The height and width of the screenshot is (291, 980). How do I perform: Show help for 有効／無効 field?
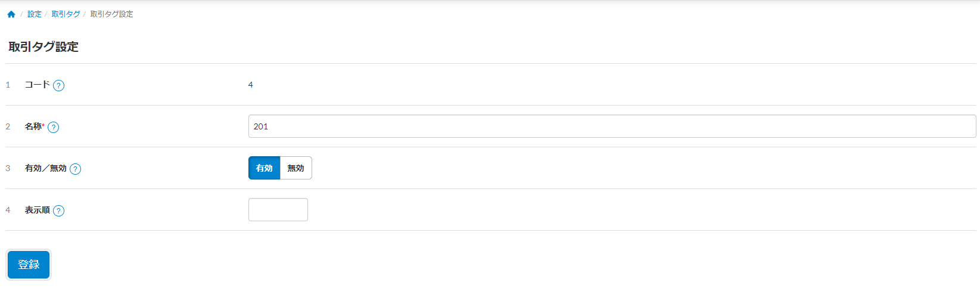[x=75, y=169]
